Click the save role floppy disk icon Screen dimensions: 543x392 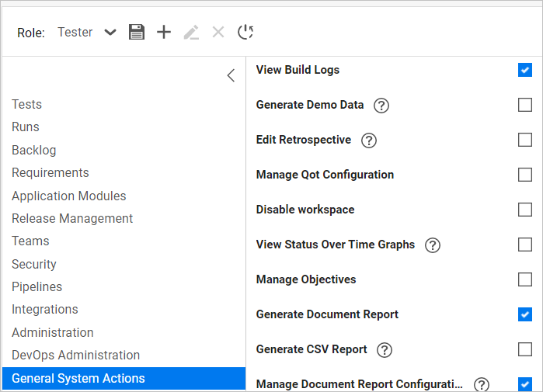tap(137, 32)
